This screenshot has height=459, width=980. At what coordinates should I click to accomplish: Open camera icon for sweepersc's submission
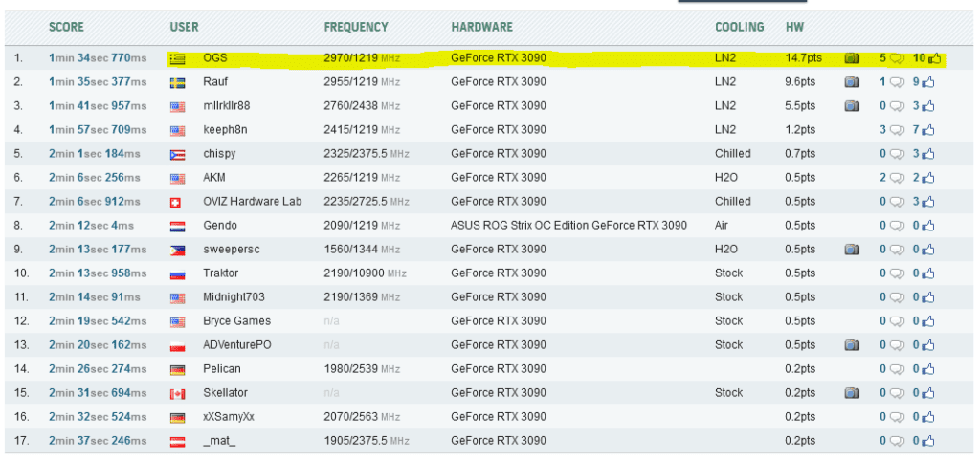pos(851,250)
